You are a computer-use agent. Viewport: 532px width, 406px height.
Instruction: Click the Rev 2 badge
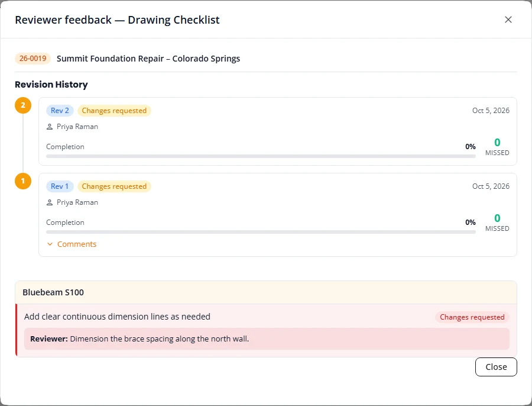click(60, 111)
